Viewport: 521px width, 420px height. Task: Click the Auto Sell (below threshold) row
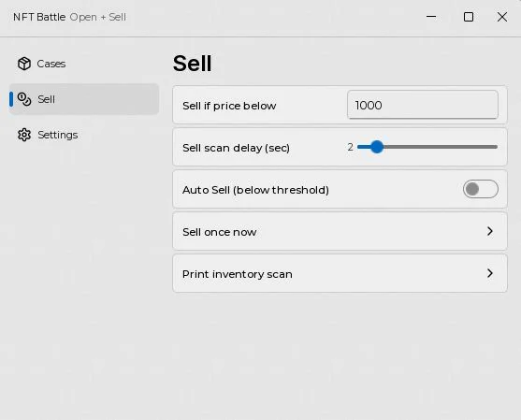tap(340, 189)
